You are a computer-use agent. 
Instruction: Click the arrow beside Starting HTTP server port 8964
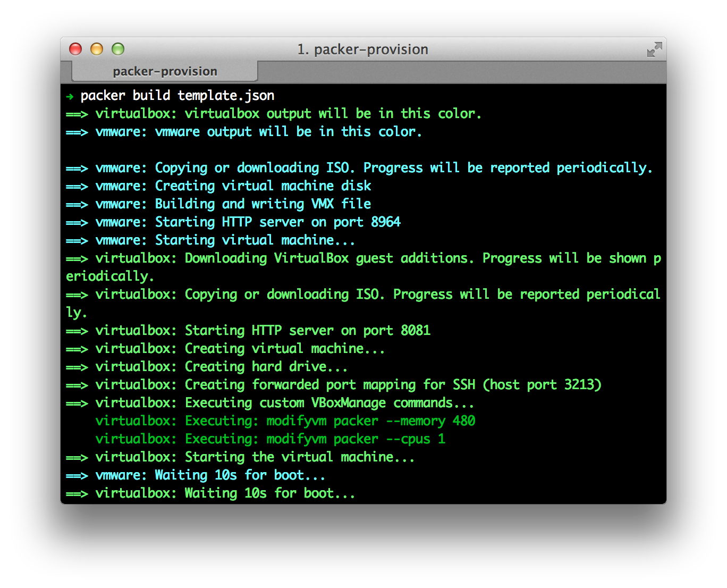[77, 222]
